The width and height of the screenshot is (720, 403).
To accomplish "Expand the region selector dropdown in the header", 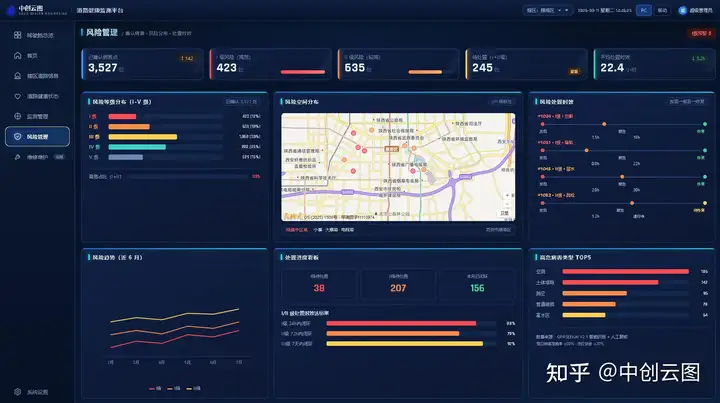I will 547,10.
